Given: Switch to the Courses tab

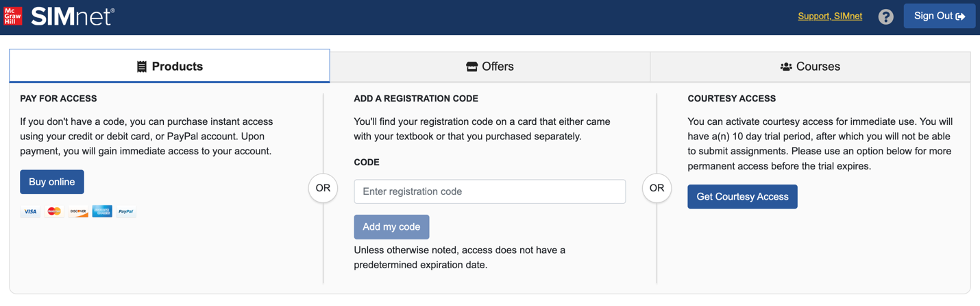Looking at the screenshot, I should click(x=810, y=67).
